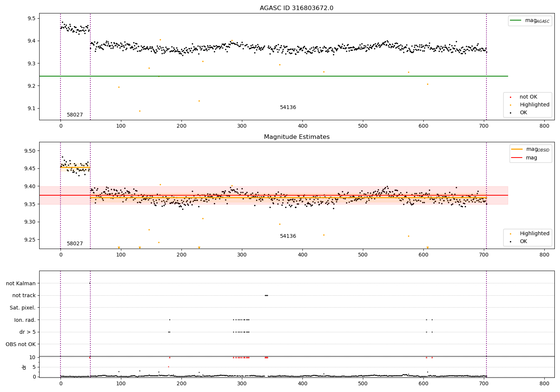560x392 pixels.
Task: Click the lowest orange highlighted point in top plot
Action: click(140, 111)
